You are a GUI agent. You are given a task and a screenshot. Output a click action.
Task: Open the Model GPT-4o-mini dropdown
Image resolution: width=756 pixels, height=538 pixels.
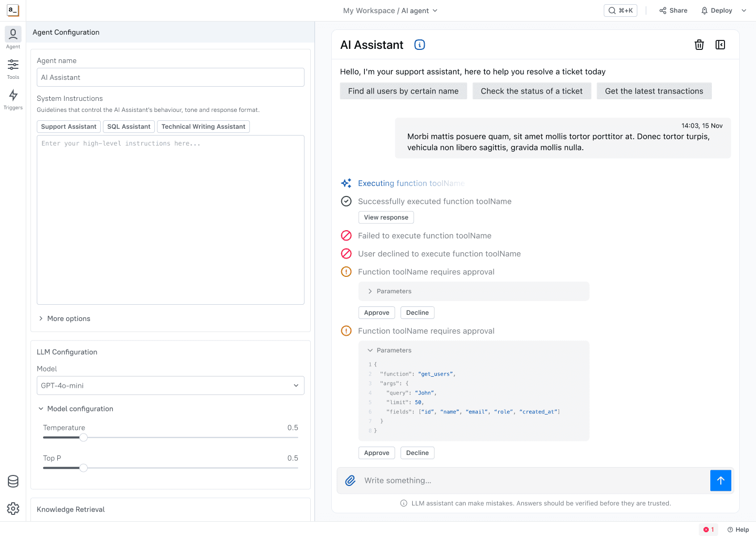(x=171, y=386)
